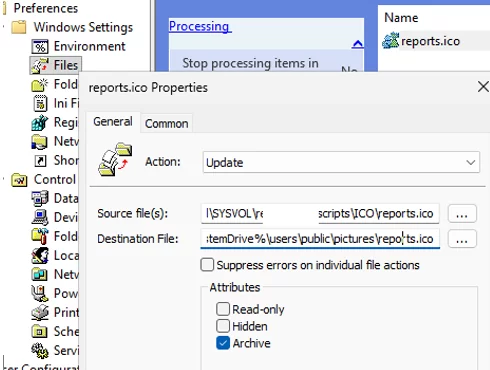This screenshot has height=370, width=490.
Task: Open the Action dropdown showing Update
Action: 341,162
